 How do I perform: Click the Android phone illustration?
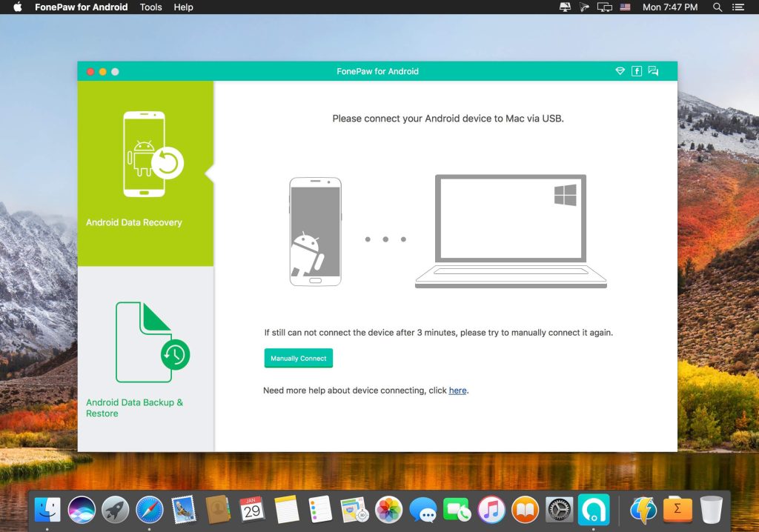[315, 230]
